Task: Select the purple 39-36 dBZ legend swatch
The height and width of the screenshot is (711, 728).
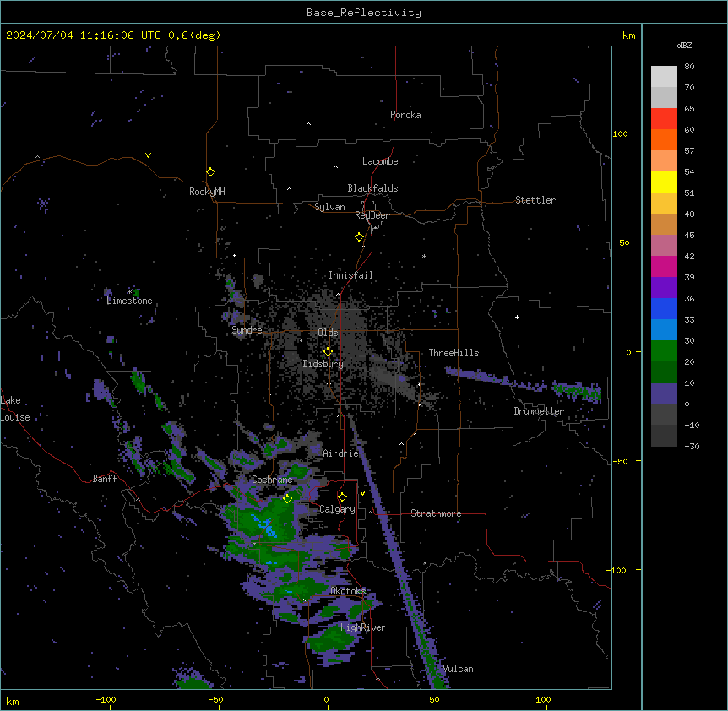Action: pyautogui.click(x=664, y=288)
